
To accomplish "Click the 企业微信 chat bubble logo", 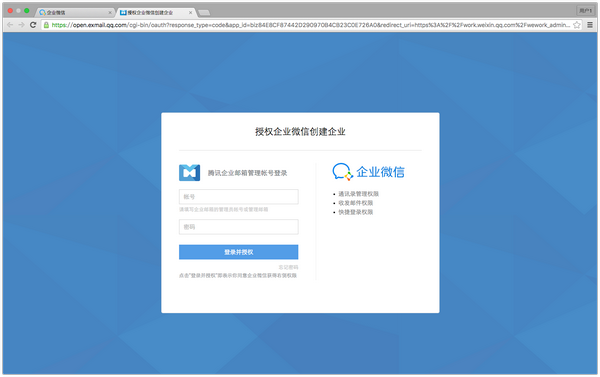I will coord(342,171).
